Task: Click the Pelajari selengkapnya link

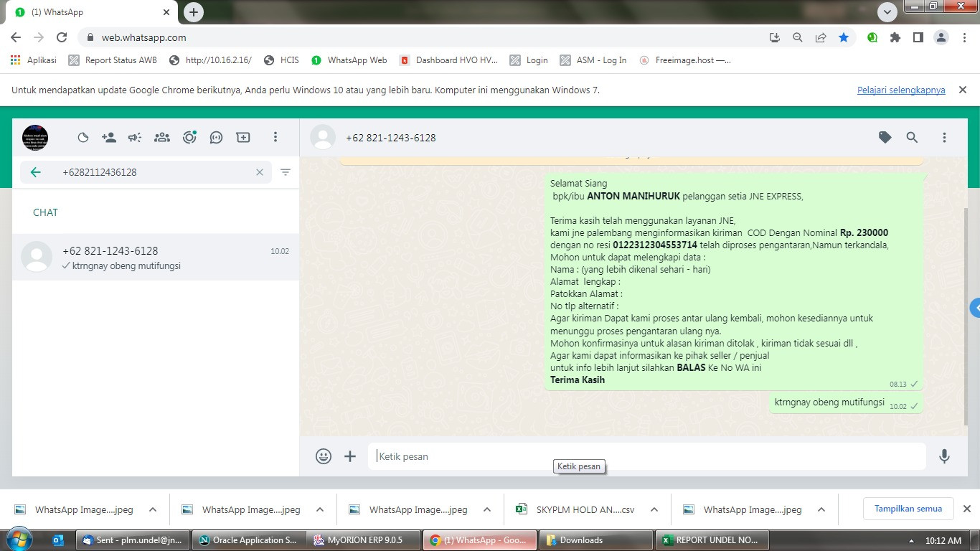Action: pyautogui.click(x=901, y=90)
